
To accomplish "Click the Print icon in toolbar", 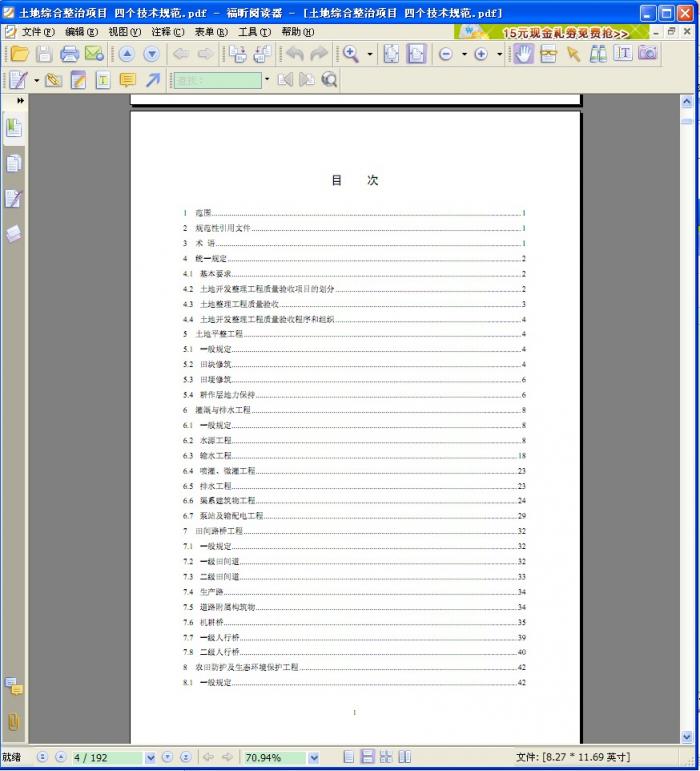I will click(69, 54).
